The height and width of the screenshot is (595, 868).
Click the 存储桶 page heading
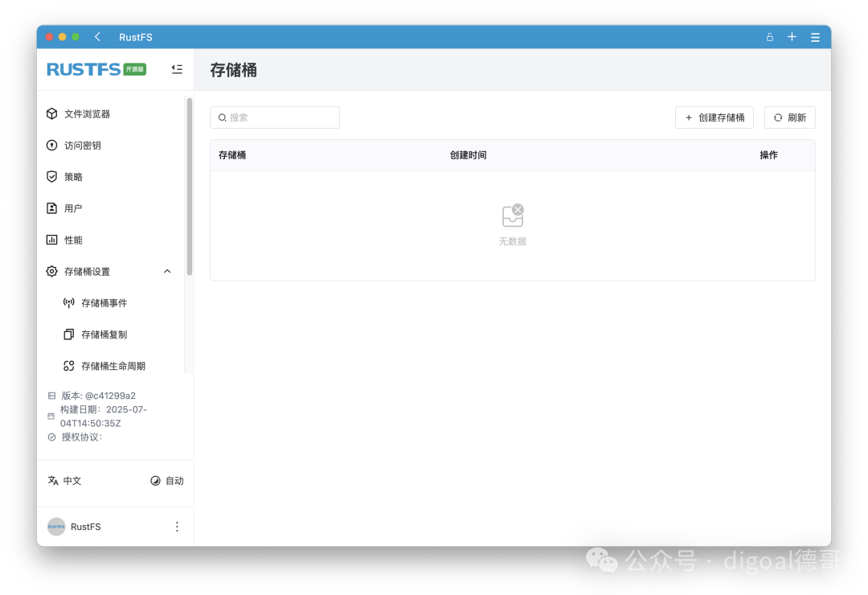click(x=234, y=70)
